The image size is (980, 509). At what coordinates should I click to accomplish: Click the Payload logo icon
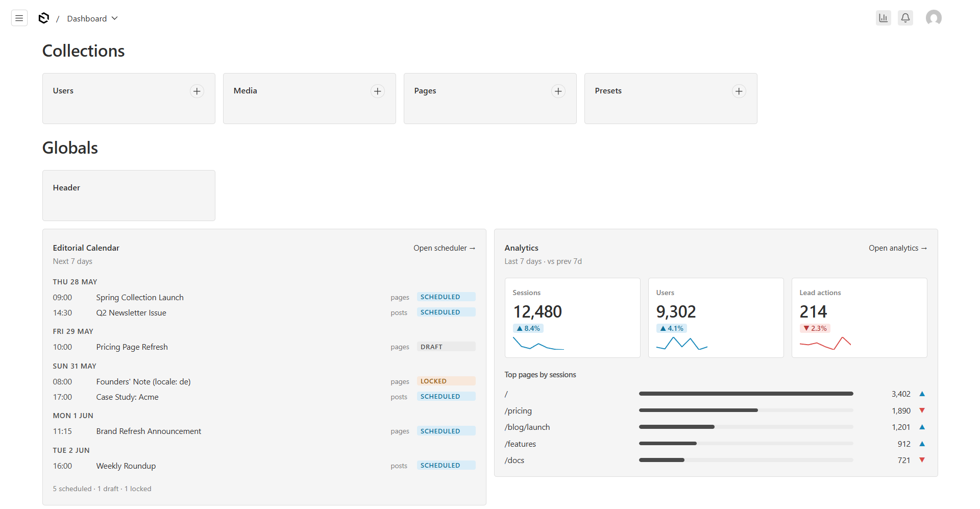44,18
